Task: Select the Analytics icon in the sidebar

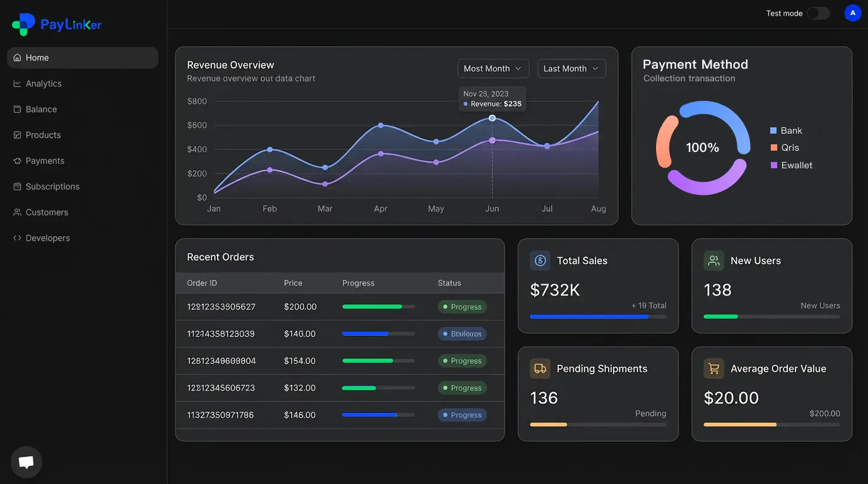Action: [16, 83]
